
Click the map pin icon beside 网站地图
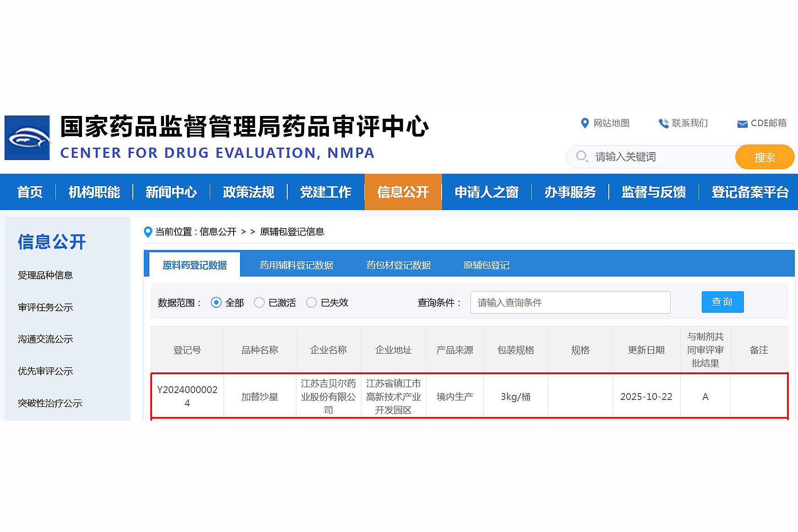point(585,123)
